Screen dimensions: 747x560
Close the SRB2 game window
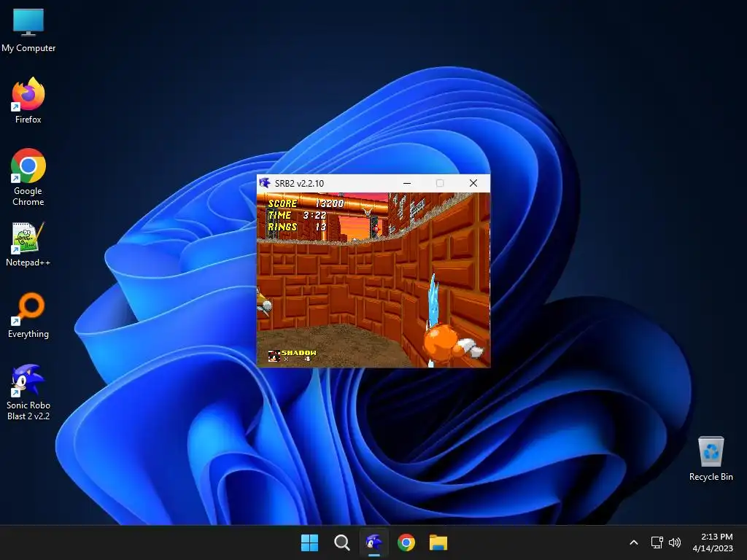pyautogui.click(x=473, y=183)
